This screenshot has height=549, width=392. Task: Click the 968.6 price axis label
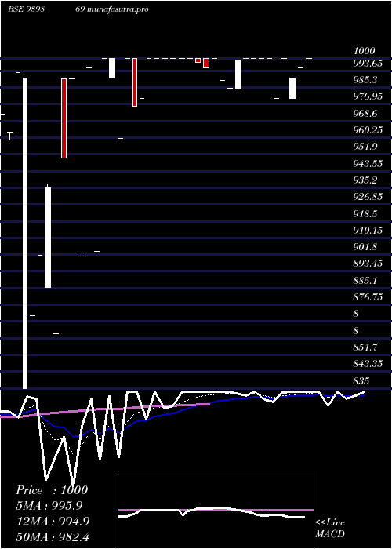[x=365, y=114]
